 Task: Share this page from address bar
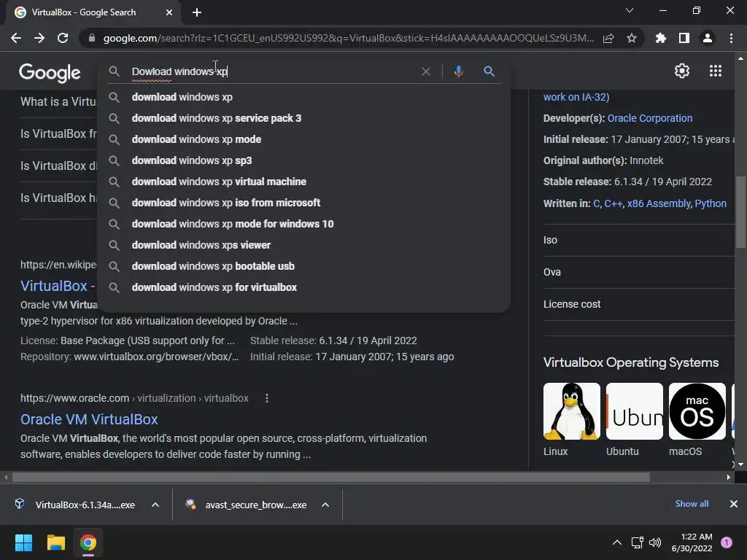(x=608, y=38)
